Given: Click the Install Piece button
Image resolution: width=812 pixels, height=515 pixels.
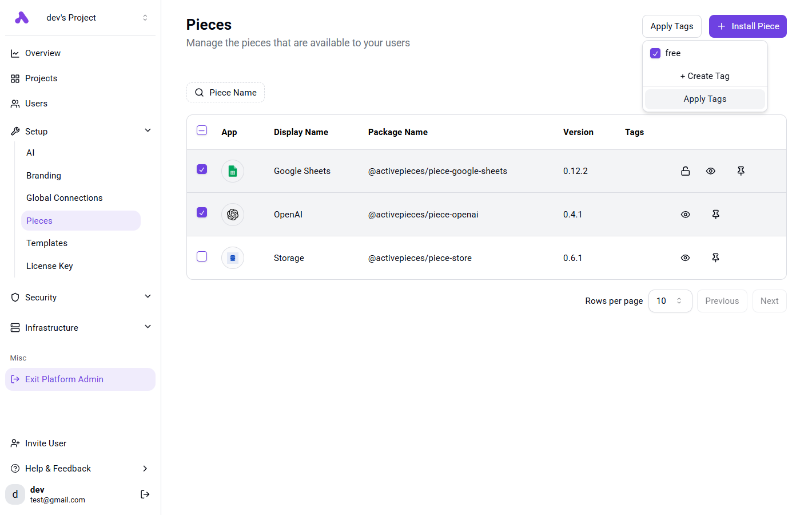Looking at the screenshot, I should pos(747,26).
